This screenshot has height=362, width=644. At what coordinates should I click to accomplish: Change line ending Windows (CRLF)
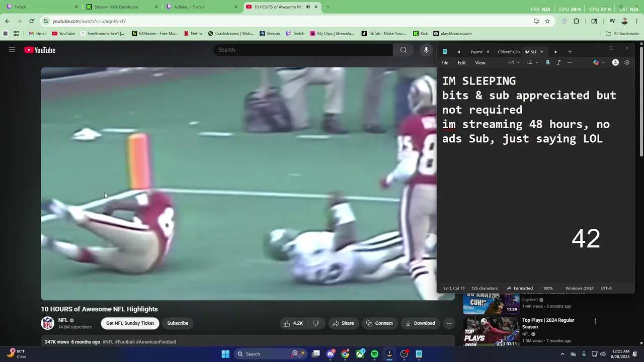click(580, 288)
